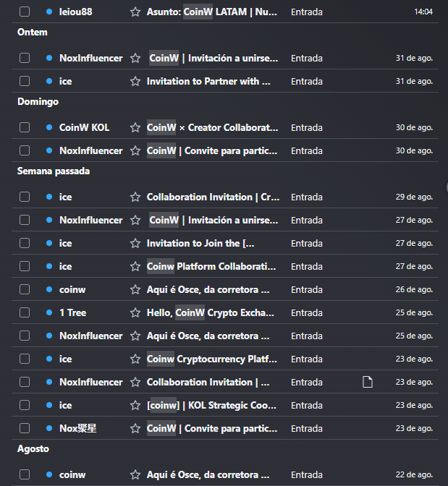Tick checkbox for 1 Tree email

pos(25,312)
